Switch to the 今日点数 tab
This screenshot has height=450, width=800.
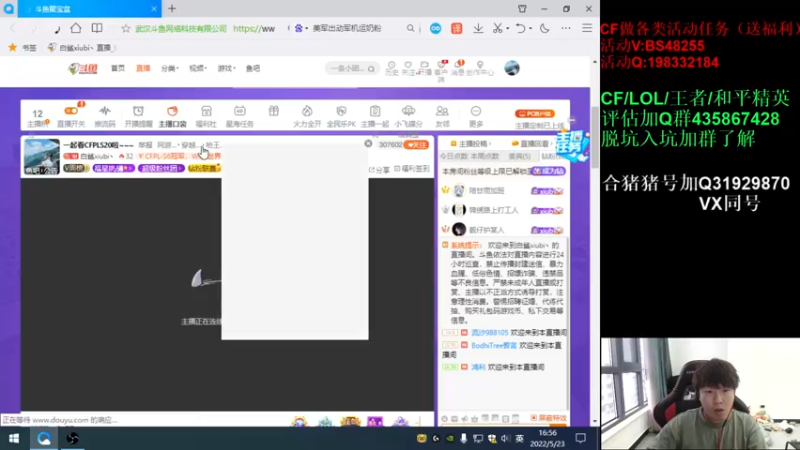[x=454, y=156]
